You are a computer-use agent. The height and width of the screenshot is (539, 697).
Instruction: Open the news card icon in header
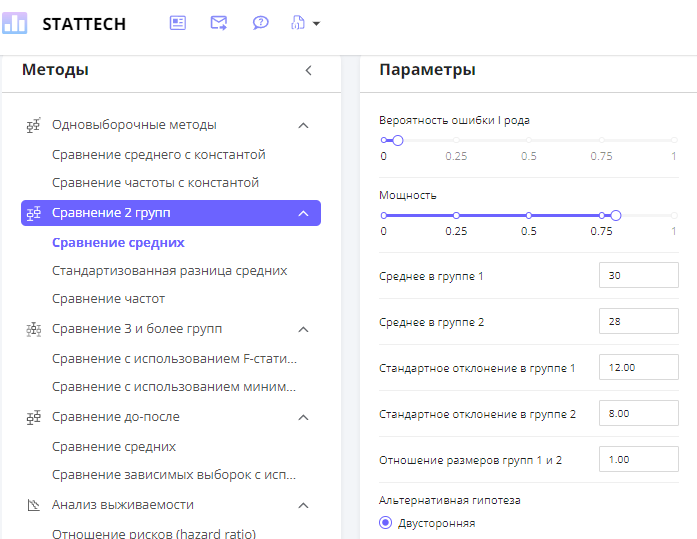click(178, 24)
